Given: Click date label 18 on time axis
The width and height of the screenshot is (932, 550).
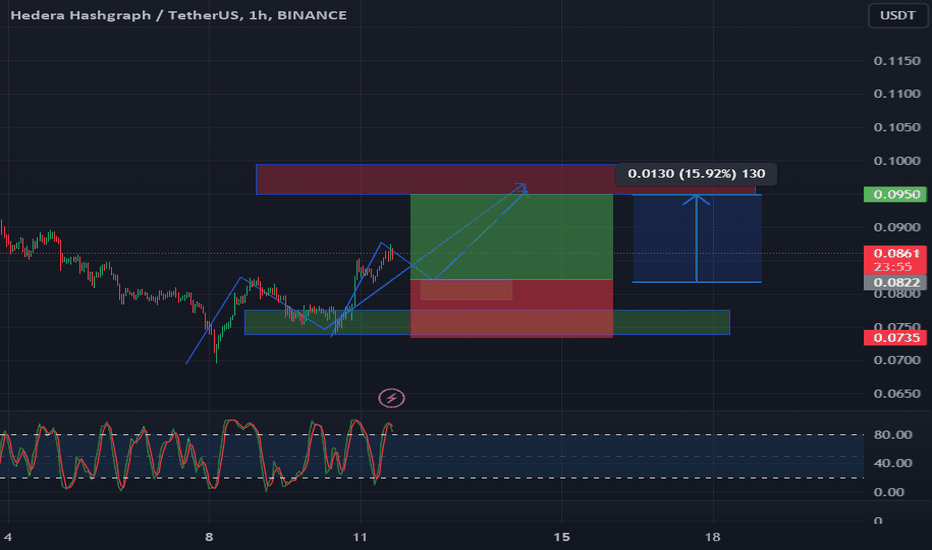Looking at the screenshot, I should pyautogui.click(x=712, y=537).
